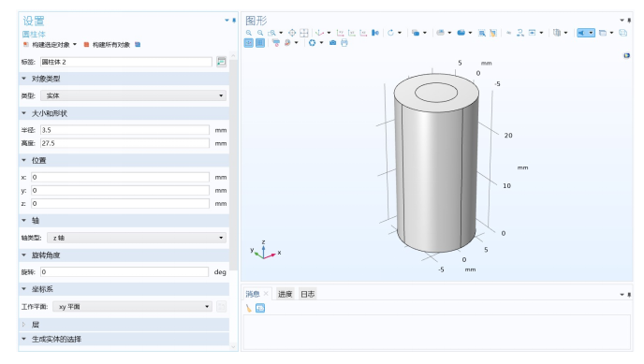Switch to the XZ view
This screenshot has width=644, height=364.
click(363, 33)
